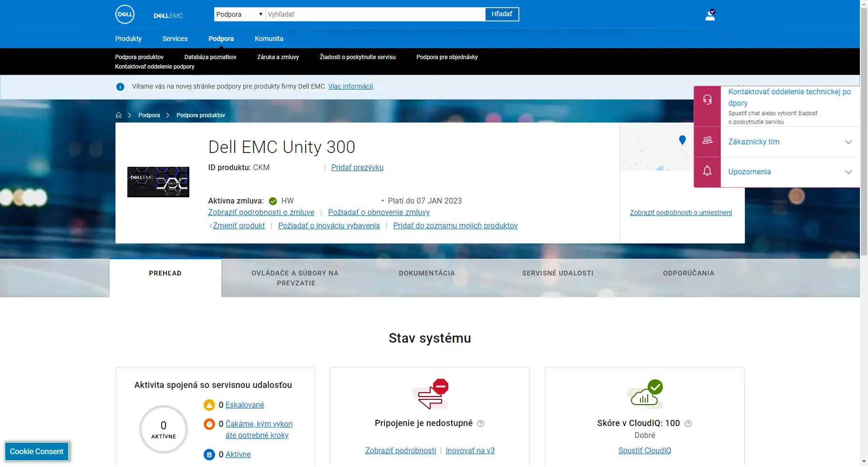
Task: Click the Vyhľadať search field
Action: (x=375, y=14)
